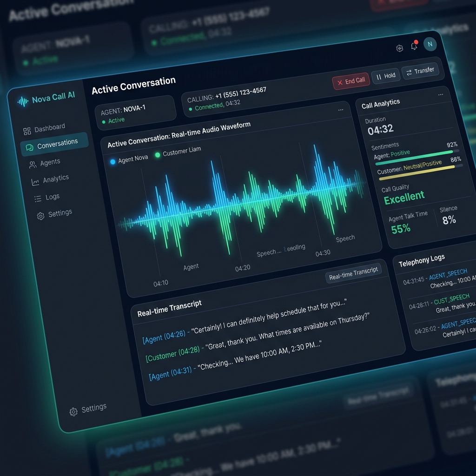Click the Duration value 04:32
476x476 pixels.
coord(380,129)
